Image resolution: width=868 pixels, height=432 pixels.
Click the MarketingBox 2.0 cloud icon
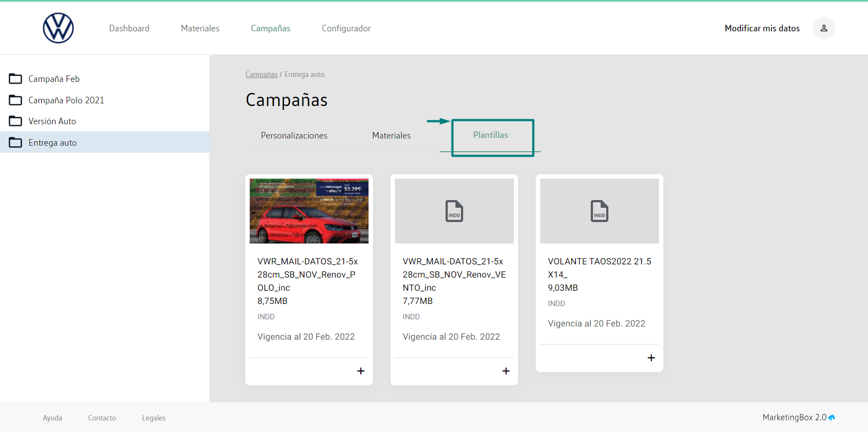832,418
